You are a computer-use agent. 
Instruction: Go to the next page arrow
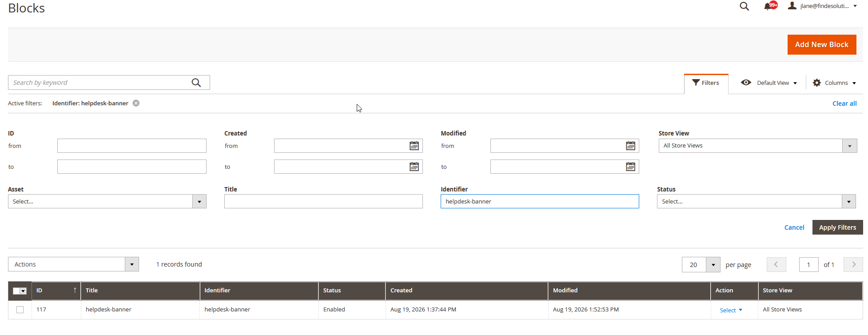point(853,264)
